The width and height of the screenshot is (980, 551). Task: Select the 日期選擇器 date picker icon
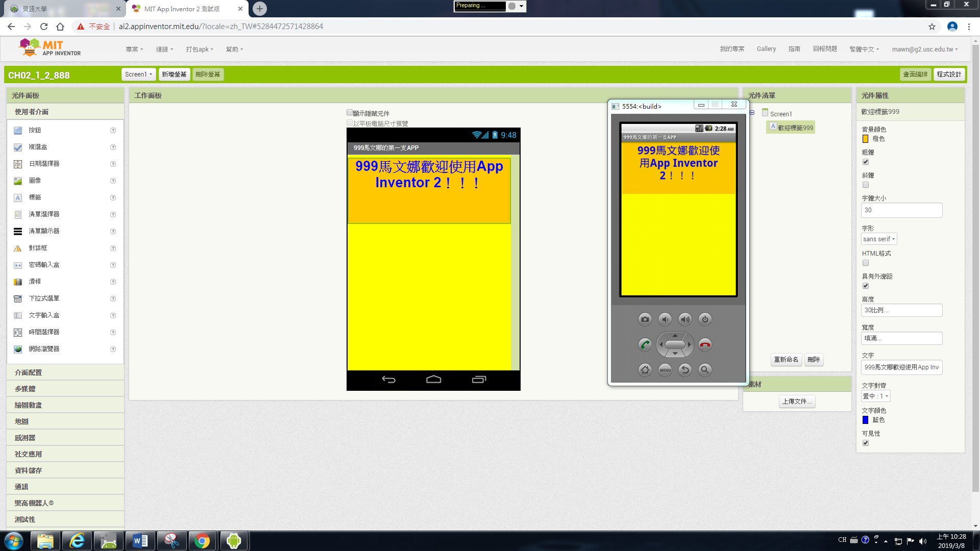coord(18,164)
